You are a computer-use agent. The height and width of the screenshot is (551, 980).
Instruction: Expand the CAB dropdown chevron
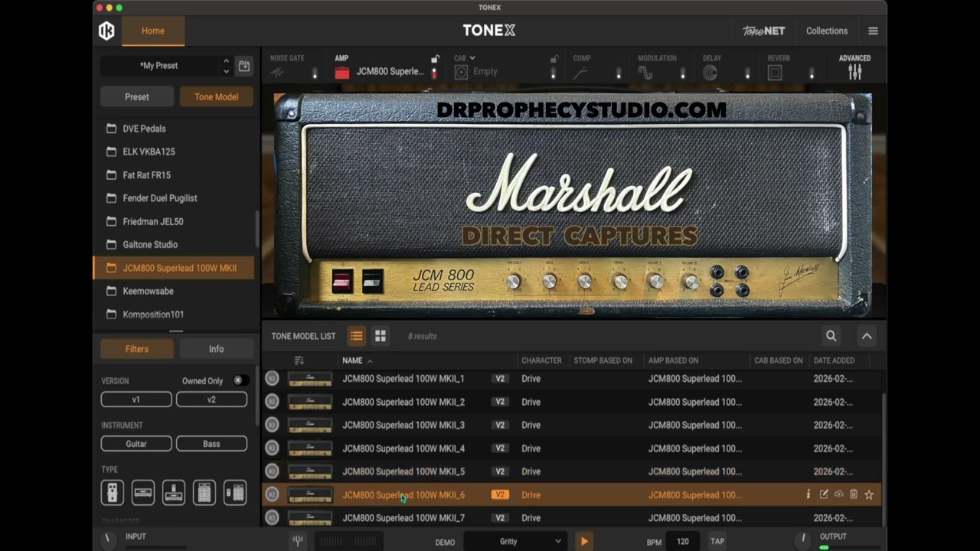472,58
